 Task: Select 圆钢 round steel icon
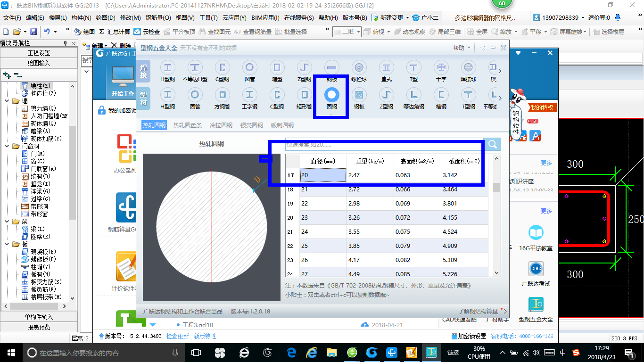tap(331, 99)
